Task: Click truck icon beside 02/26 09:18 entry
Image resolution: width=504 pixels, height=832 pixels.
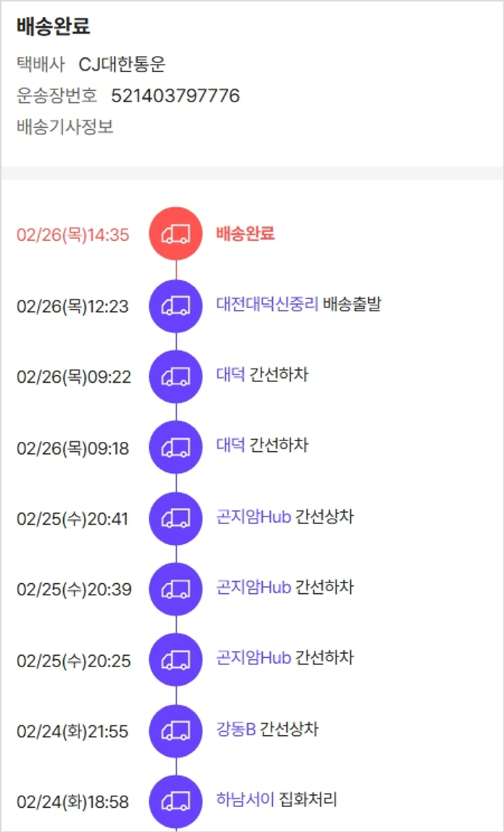Action: [175, 447]
